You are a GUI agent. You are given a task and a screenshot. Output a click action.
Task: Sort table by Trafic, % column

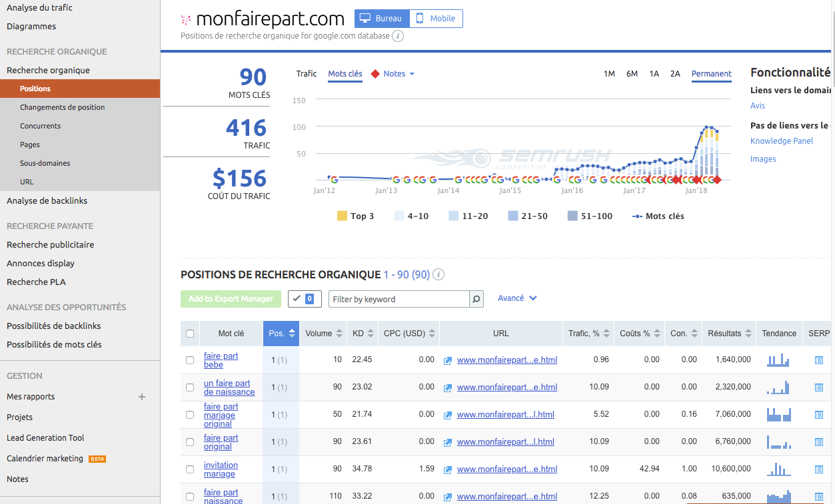point(588,334)
